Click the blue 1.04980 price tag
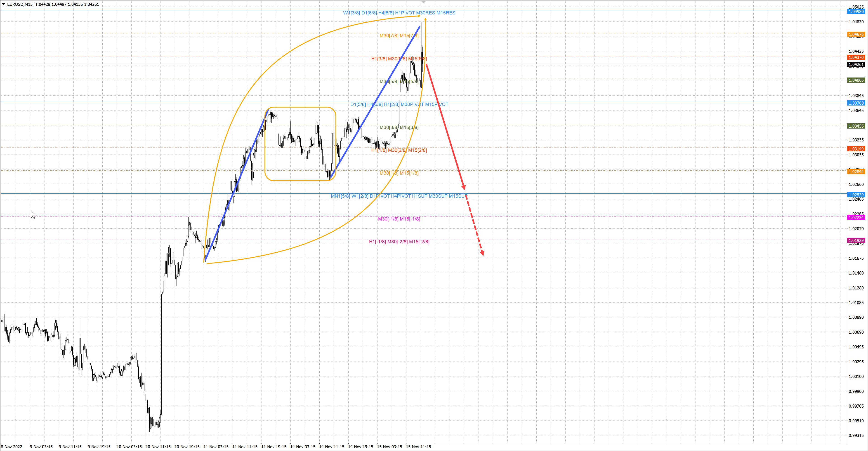868x451 pixels. point(856,12)
